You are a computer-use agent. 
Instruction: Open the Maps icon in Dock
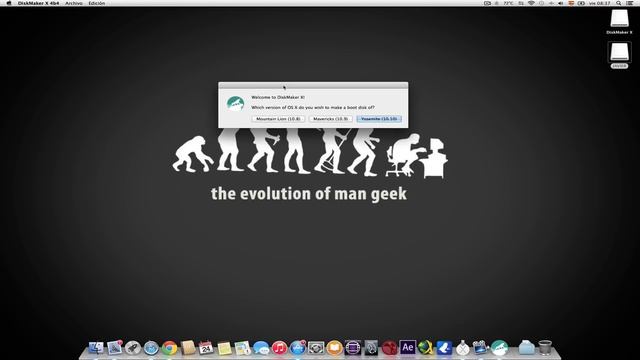(242, 348)
